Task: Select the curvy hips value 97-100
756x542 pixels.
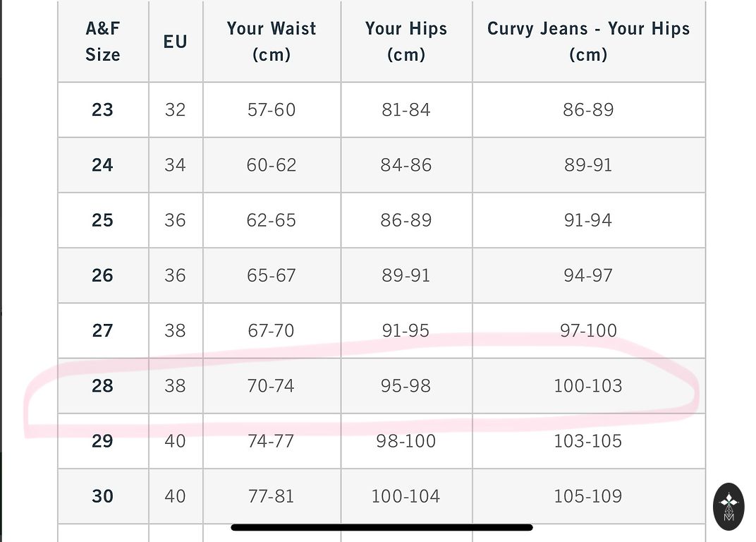Action: [588, 330]
